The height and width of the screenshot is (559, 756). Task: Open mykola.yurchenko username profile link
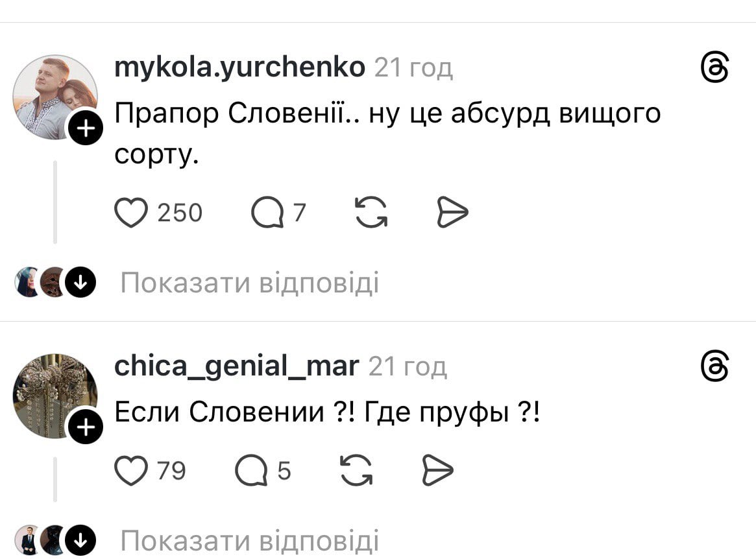click(240, 67)
